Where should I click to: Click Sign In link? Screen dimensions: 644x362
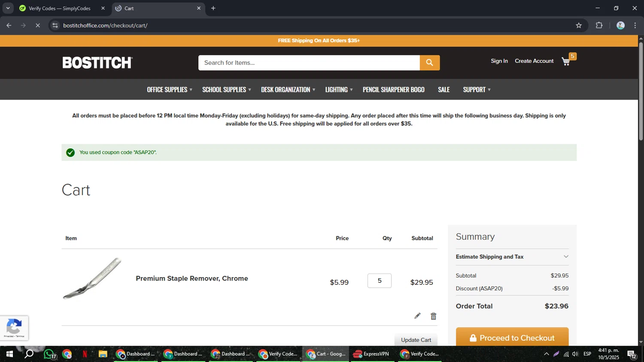(x=499, y=61)
